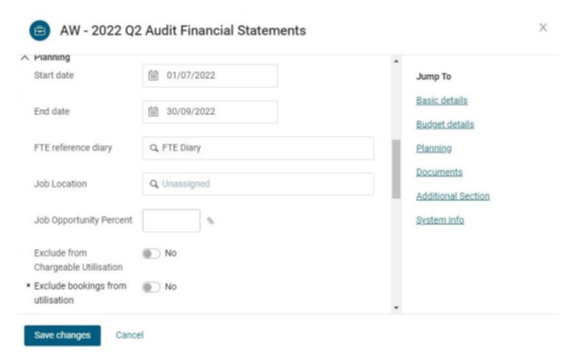The height and width of the screenshot is (361, 583).
Task: Close the job dialog with X
Action: pyautogui.click(x=543, y=28)
